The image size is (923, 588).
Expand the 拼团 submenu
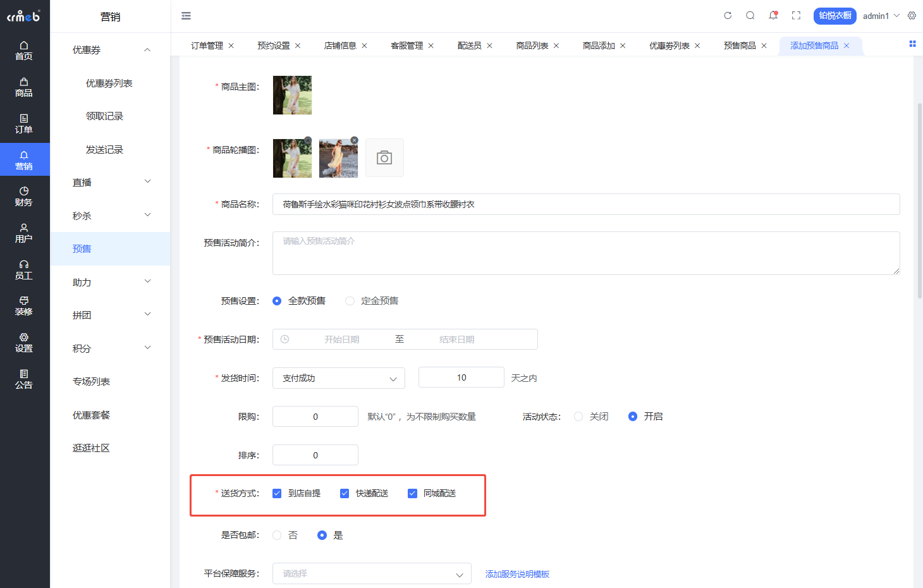pos(147,315)
